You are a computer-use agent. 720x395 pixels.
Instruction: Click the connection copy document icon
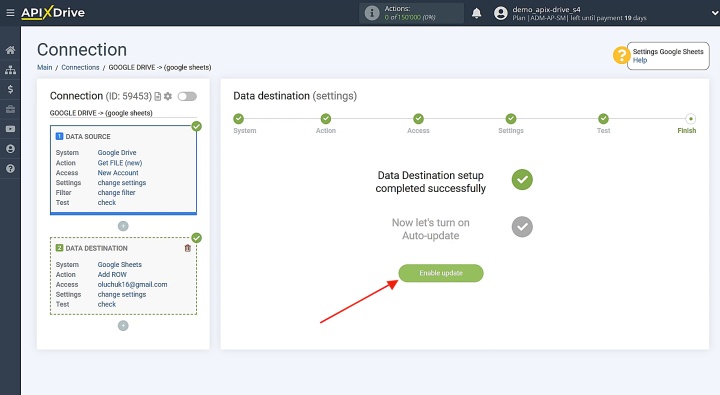(158, 96)
